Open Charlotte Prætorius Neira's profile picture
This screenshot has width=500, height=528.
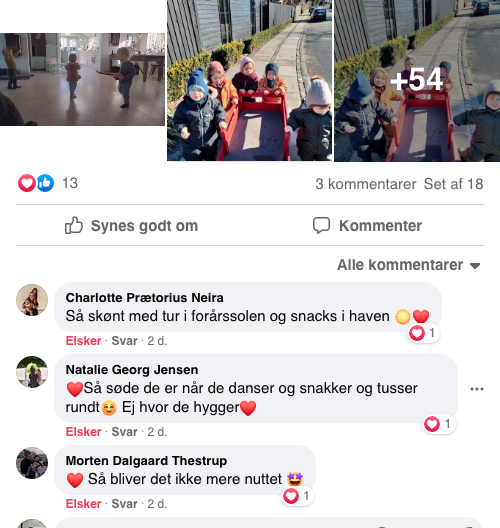[x=32, y=300]
